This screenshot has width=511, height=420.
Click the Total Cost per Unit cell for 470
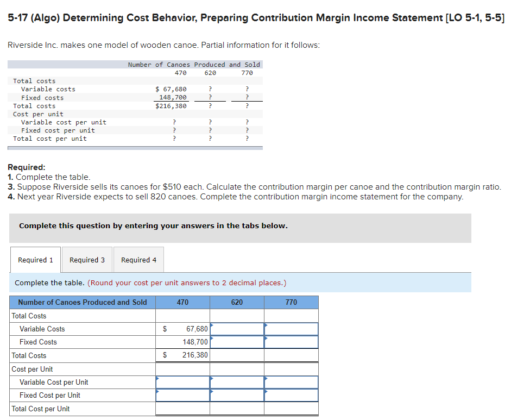tap(182, 409)
